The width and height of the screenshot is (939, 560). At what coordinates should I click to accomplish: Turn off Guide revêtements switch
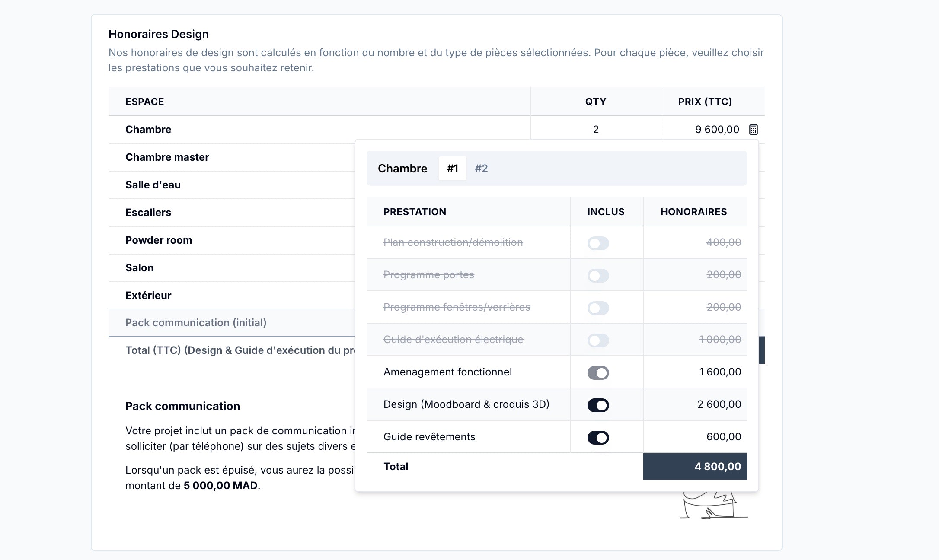point(598,438)
